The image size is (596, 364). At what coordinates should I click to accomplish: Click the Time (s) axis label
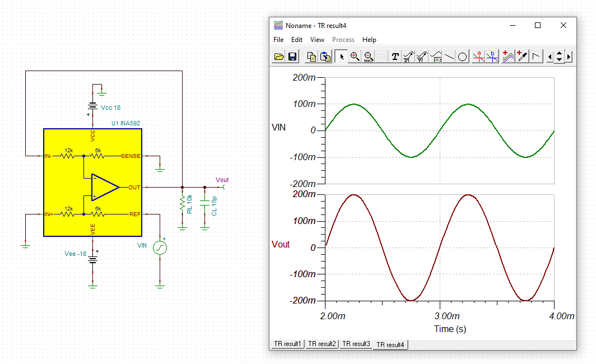450,329
